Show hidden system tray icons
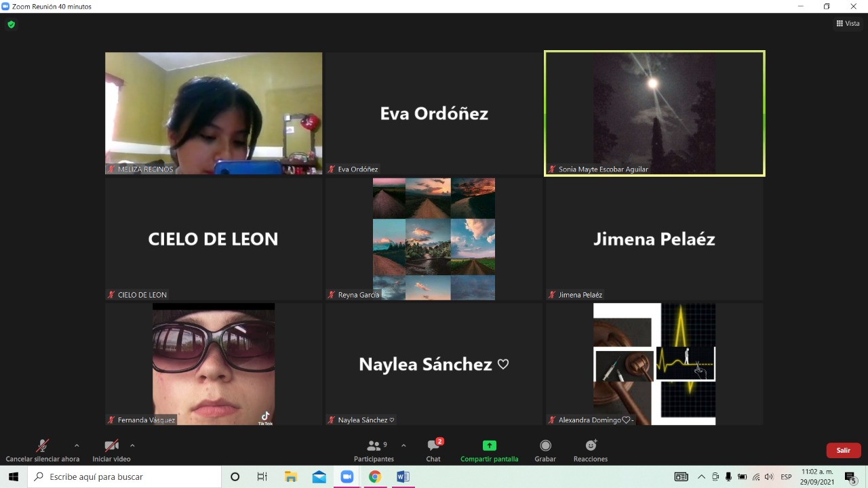 point(701,477)
